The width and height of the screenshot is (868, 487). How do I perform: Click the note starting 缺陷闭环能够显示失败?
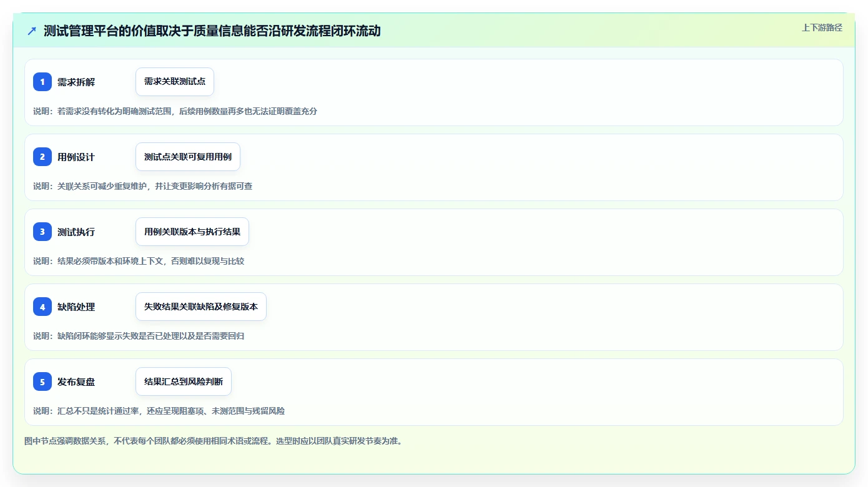tap(139, 336)
